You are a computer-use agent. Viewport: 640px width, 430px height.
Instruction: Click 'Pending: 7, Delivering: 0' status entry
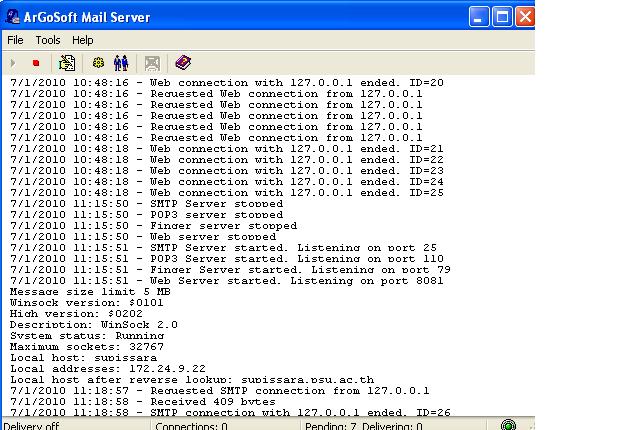click(x=364, y=426)
